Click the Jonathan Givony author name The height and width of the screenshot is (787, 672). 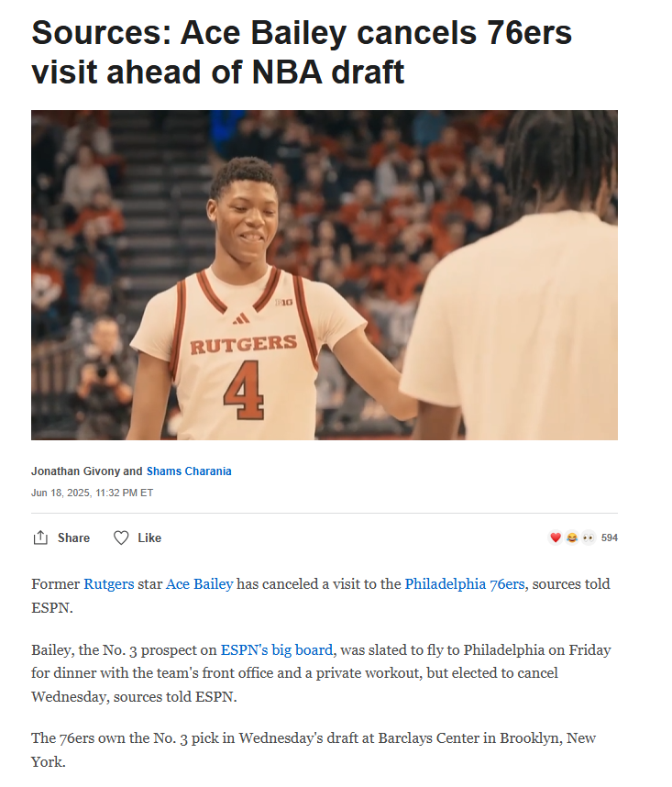(76, 471)
